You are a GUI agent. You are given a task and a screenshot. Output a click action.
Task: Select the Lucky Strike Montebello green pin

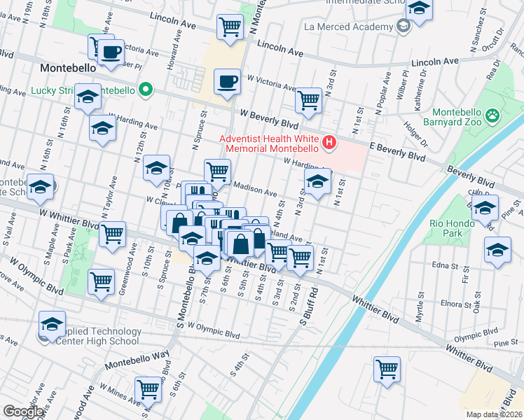(x=146, y=90)
